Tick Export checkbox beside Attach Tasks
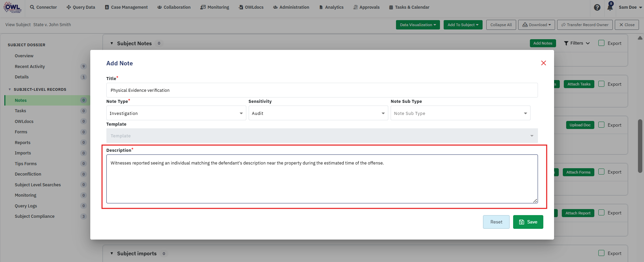 click(601, 84)
